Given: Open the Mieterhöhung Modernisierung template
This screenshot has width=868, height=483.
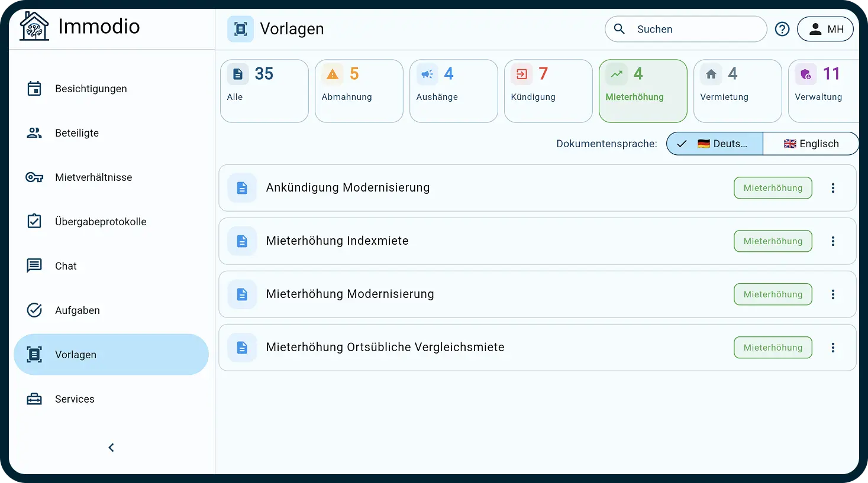Looking at the screenshot, I should tap(537, 294).
